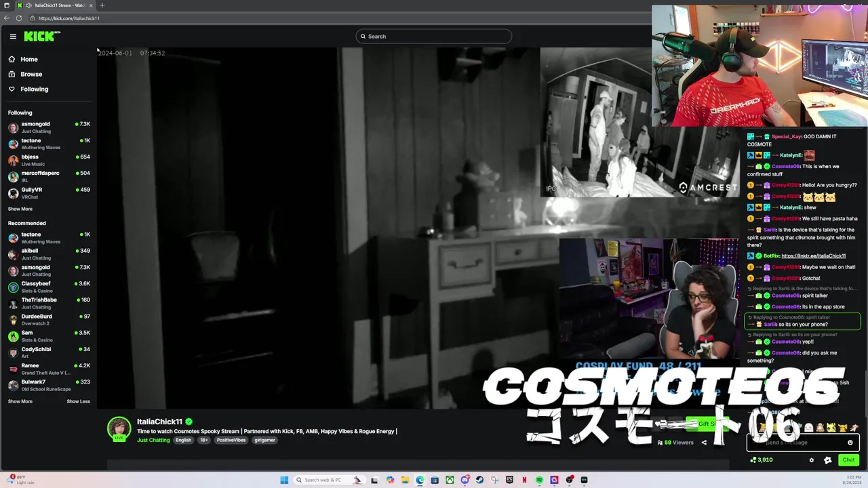The height and width of the screenshot is (488, 868).
Task: Launch Epic Games from the taskbar
Action: [509, 480]
